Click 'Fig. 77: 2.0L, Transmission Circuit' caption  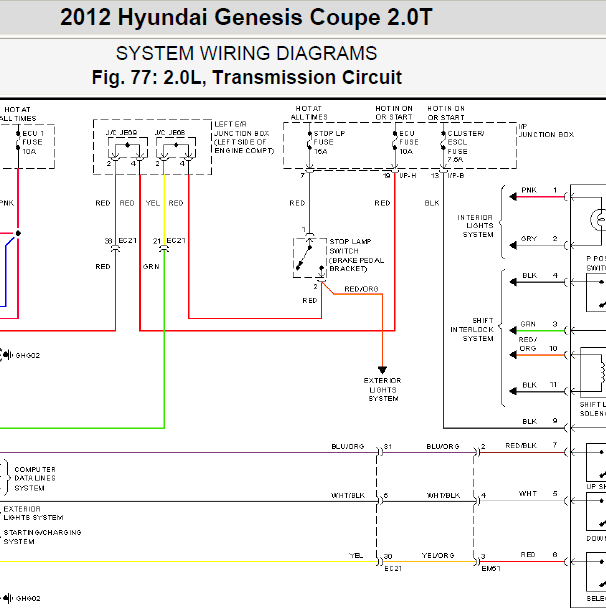point(247,77)
